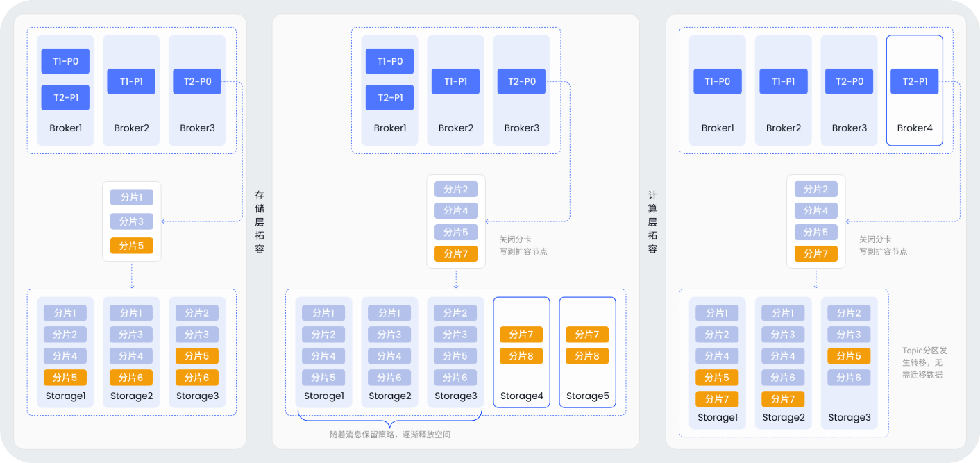Click orange 分片8 inside Storage4
The image size is (980, 463).
(521, 356)
